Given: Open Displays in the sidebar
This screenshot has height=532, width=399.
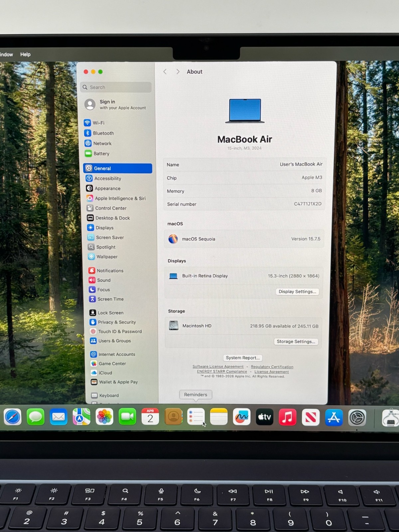Looking at the screenshot, I should 100,228.
